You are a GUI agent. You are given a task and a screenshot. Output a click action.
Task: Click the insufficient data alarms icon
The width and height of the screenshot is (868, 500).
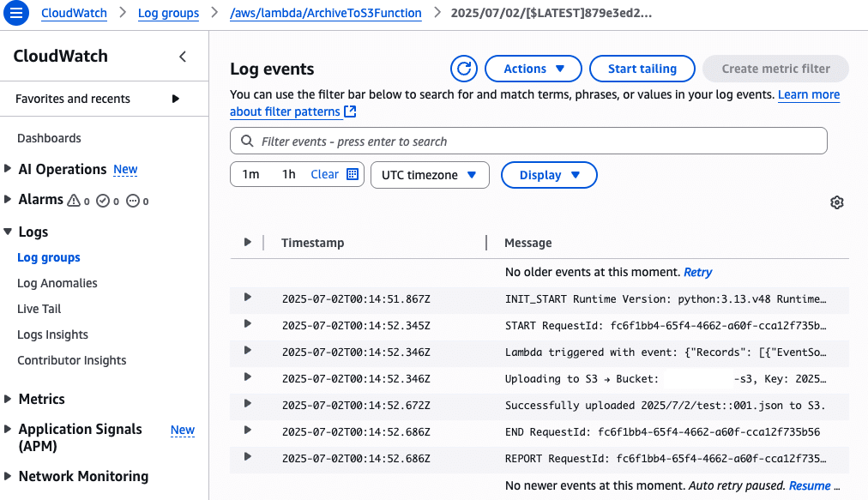(133, 201)
